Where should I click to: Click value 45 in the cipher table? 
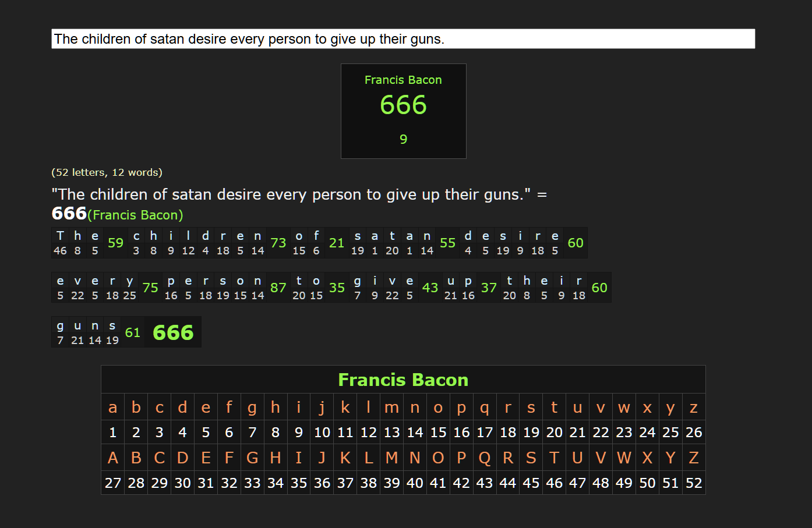(531, 483)
